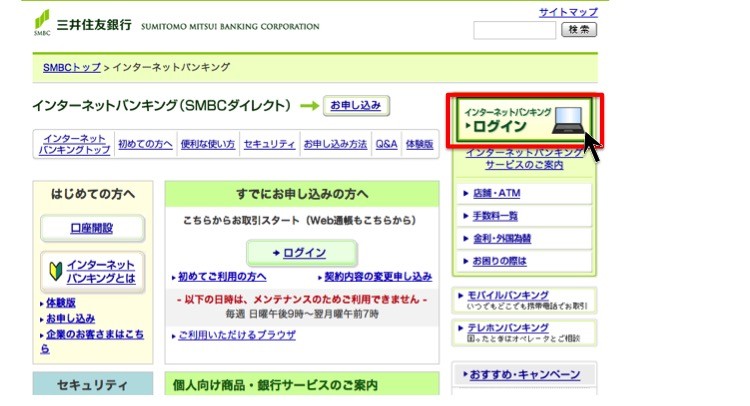The height and width of the screenshot is (406, 750).
Task: Click the green arrow icon beside heading
Action: pyautogui.click(x=309, y=106)
